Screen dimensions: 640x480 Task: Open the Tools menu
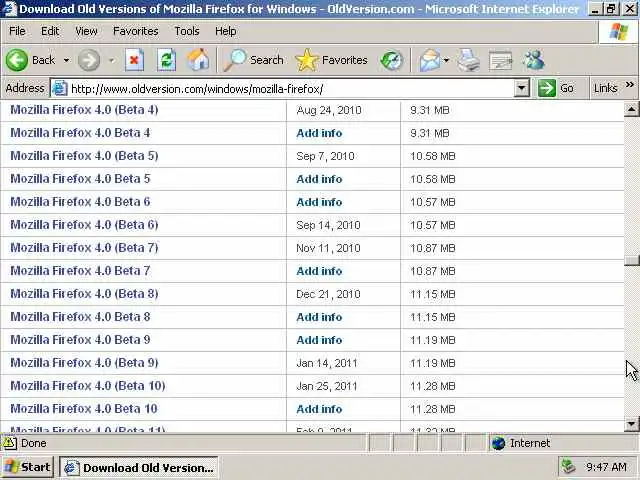tap(187, 31)
